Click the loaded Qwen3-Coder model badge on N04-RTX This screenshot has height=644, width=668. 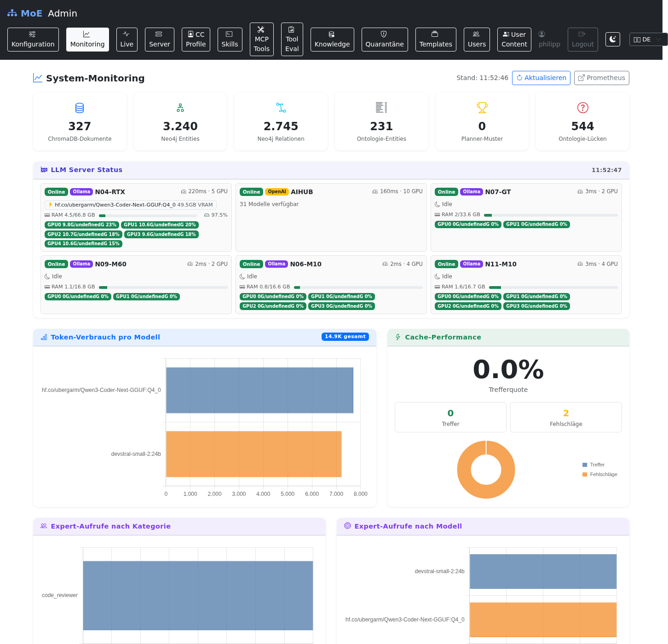click(131, 205)
